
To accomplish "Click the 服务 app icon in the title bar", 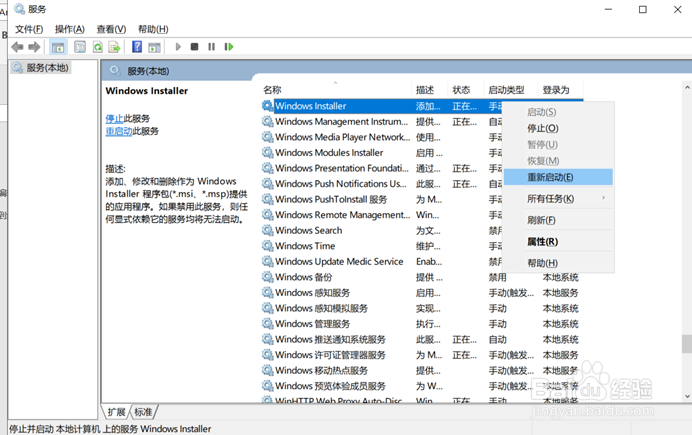I will pyautogui.click(x=19, y=9).
